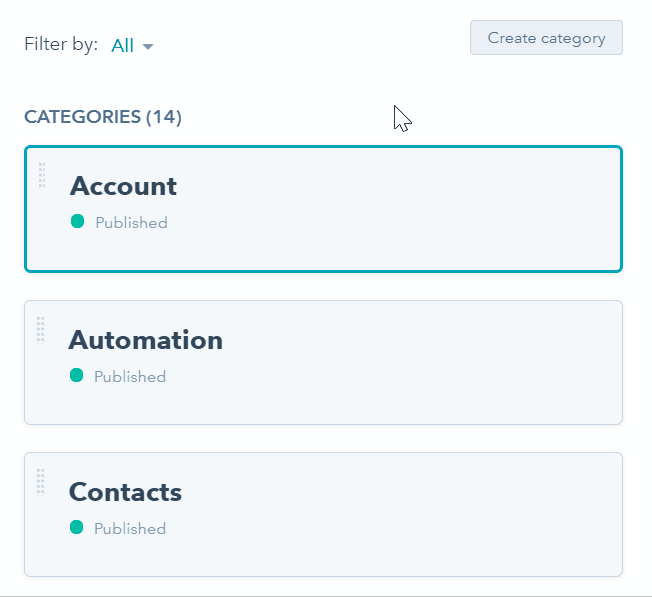
Task: Click the Create category button
Action: tap(546, 37)
